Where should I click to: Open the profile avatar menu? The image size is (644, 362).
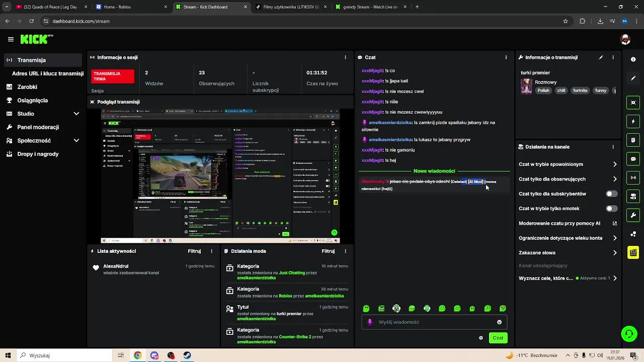[x=625, y=39]
